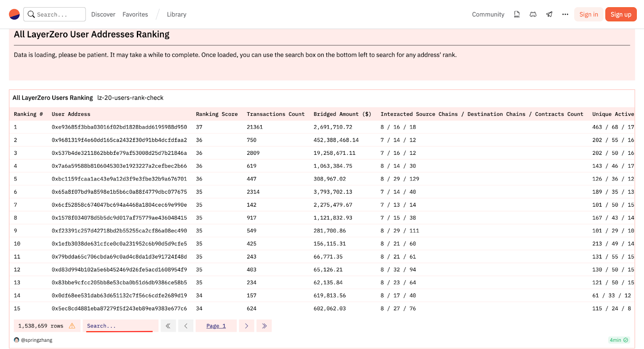Click the All LayerZero User Addresses Ranking heading
This screenshot has width=644, height=349.
click(x=92, y=35)
